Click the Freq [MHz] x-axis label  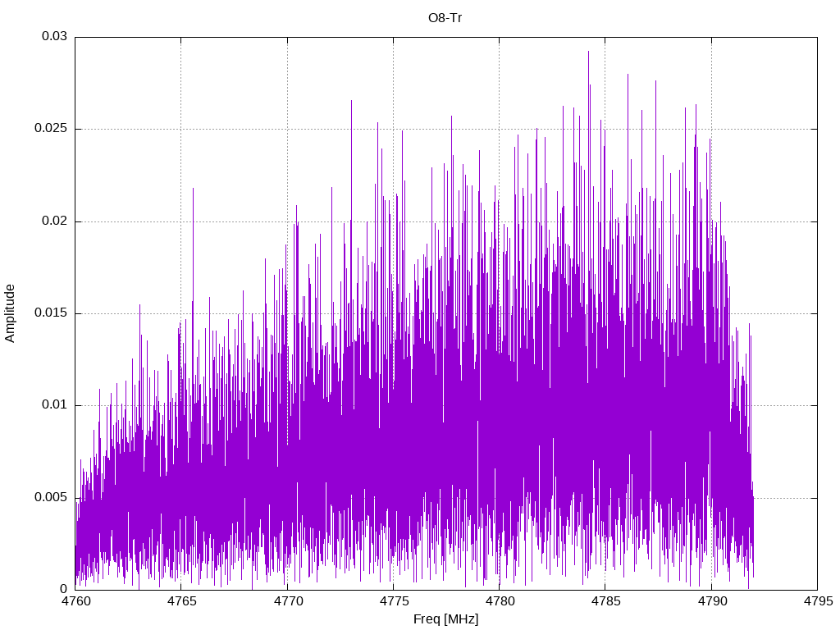445,619
